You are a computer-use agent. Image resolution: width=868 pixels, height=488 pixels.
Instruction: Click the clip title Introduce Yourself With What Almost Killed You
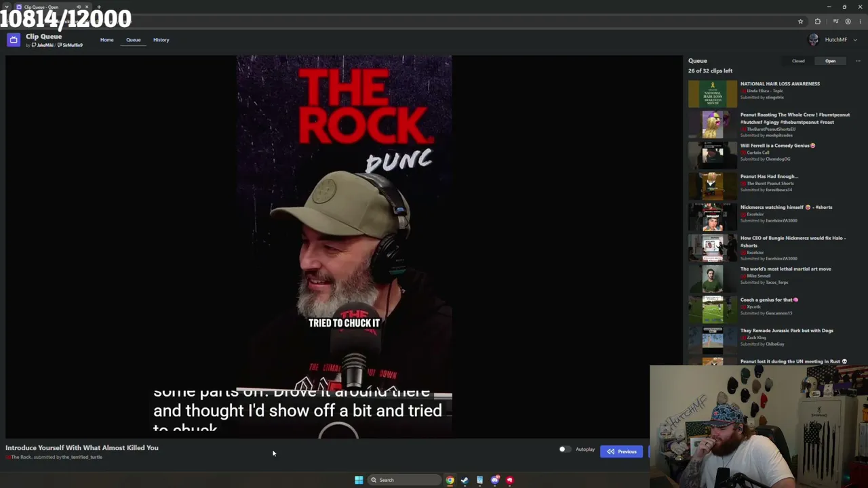click(82, 448)
